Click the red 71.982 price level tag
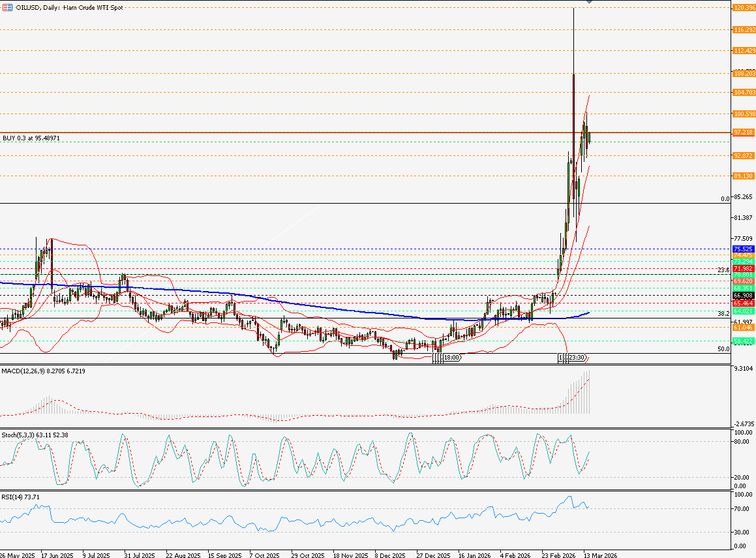Screen dimensions: 756x558 (x=743, y=269)
